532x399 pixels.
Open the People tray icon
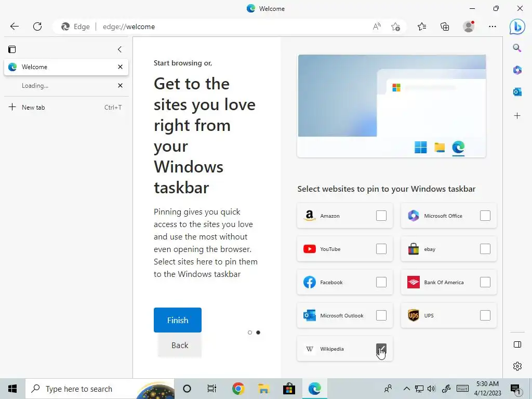[388, 389]
